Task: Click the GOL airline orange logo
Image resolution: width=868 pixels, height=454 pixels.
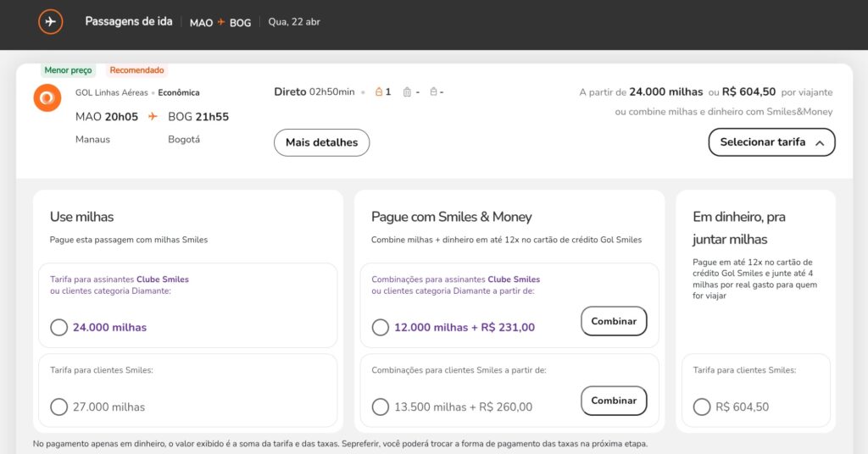Action: point(47,98)
